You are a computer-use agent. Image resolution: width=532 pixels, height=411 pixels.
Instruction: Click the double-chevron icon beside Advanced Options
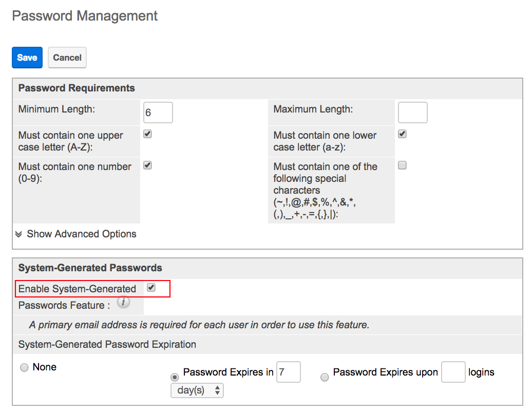pyautogui.click(x=18, y=234)
